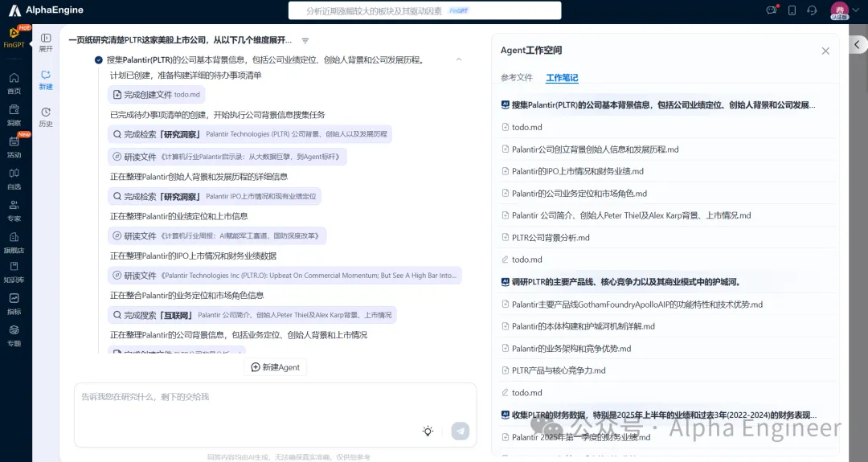Toggle checkmark for 搜集Palantir(PLTR) task step
This screenshot has width=868, height=462.
pyautogui.click(x=99, y=59)
